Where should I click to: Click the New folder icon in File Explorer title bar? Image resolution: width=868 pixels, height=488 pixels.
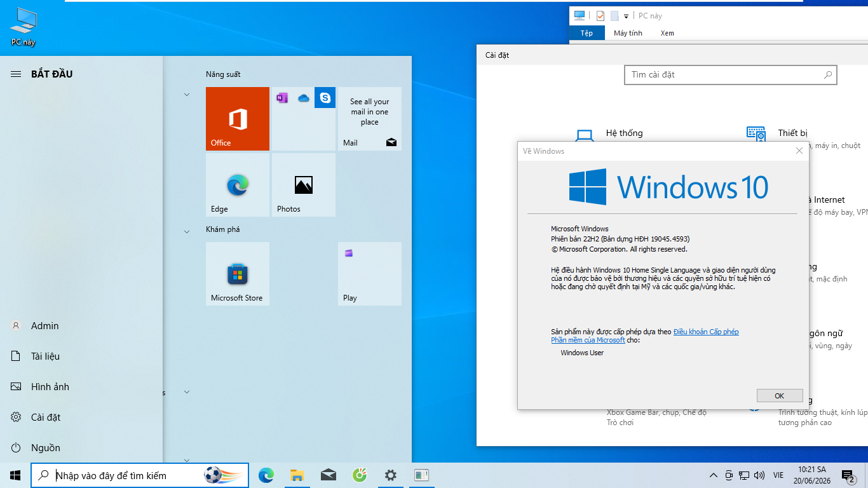(x=614, y=16)
